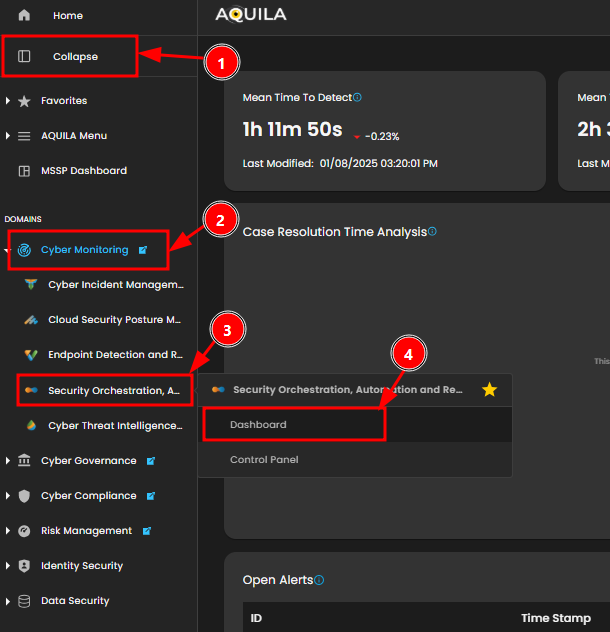
Task: Select Control Panel from the flyout menu
Action: (x=264, y=460)
